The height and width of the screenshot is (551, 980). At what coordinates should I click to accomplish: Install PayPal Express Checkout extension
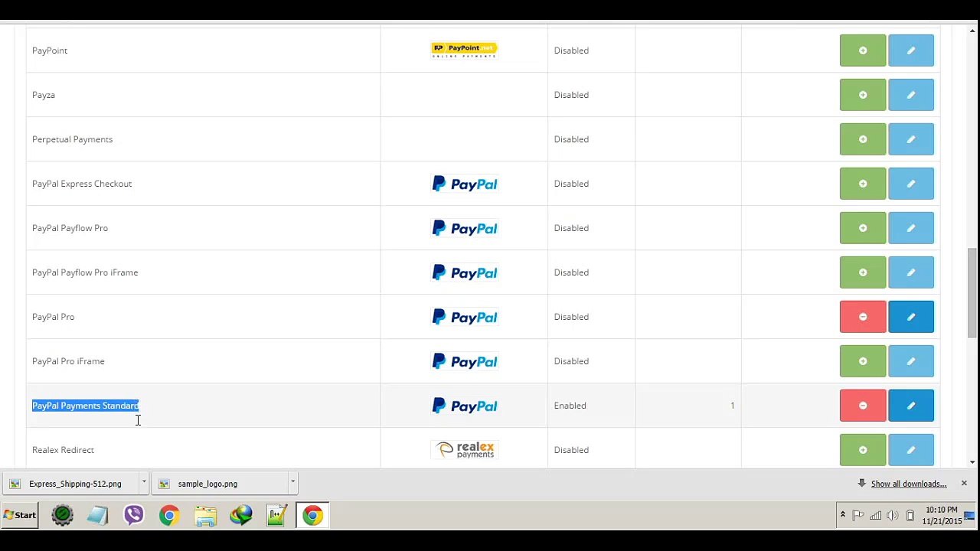coord(862,184)
